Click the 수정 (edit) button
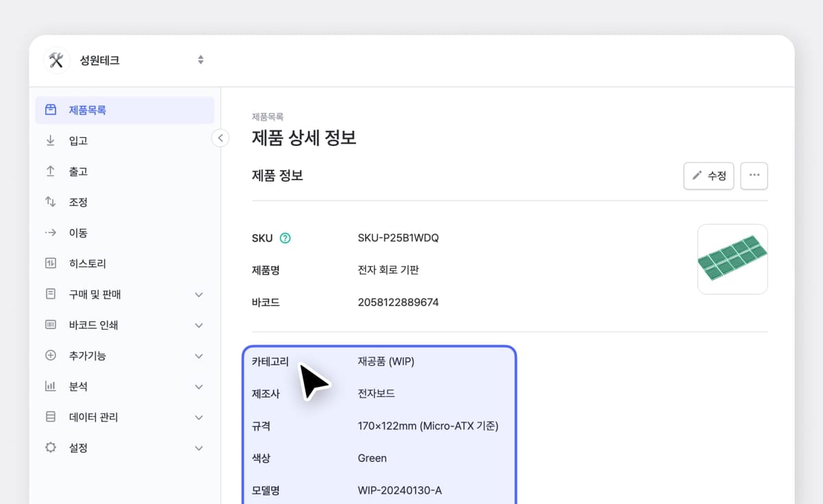 tap(708, 176)
